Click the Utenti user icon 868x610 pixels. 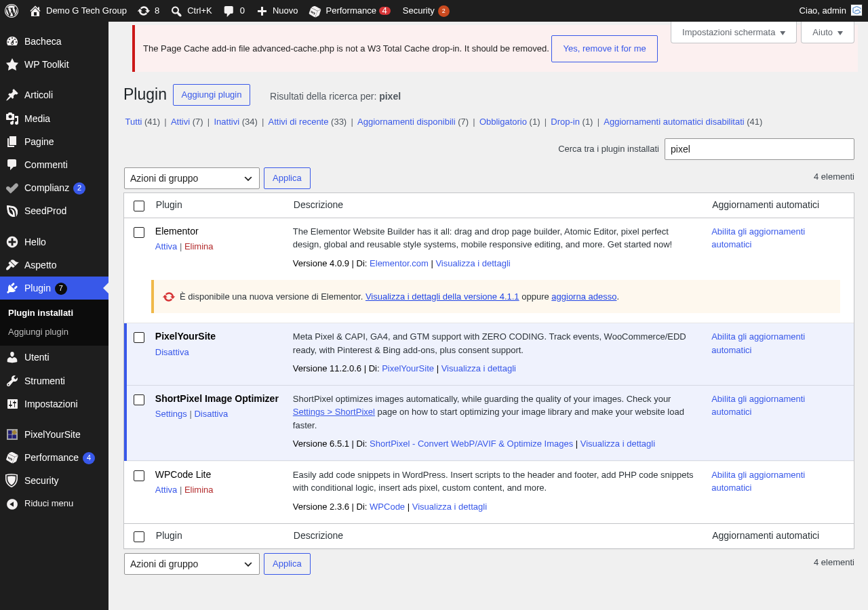point(12,357)
